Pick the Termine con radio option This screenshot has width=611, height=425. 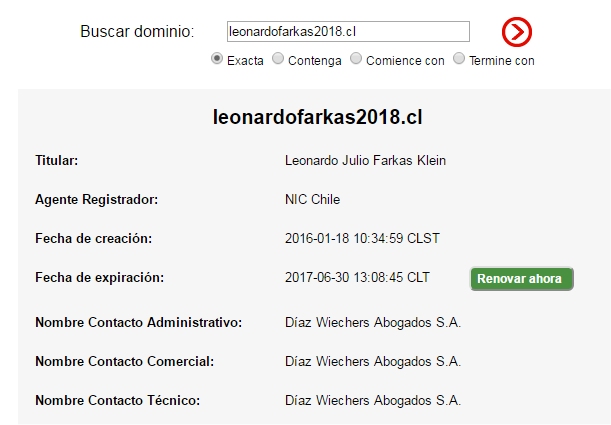(459, 59)
